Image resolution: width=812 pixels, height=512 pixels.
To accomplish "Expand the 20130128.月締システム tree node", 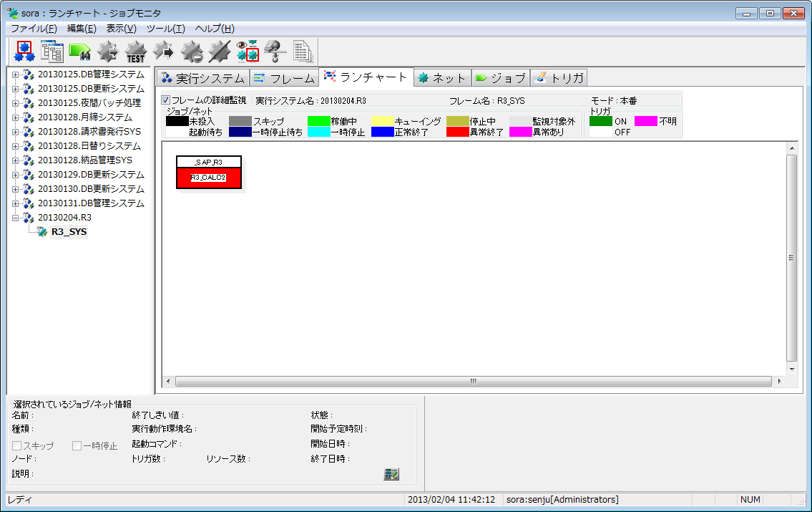I will click(15, 117).
